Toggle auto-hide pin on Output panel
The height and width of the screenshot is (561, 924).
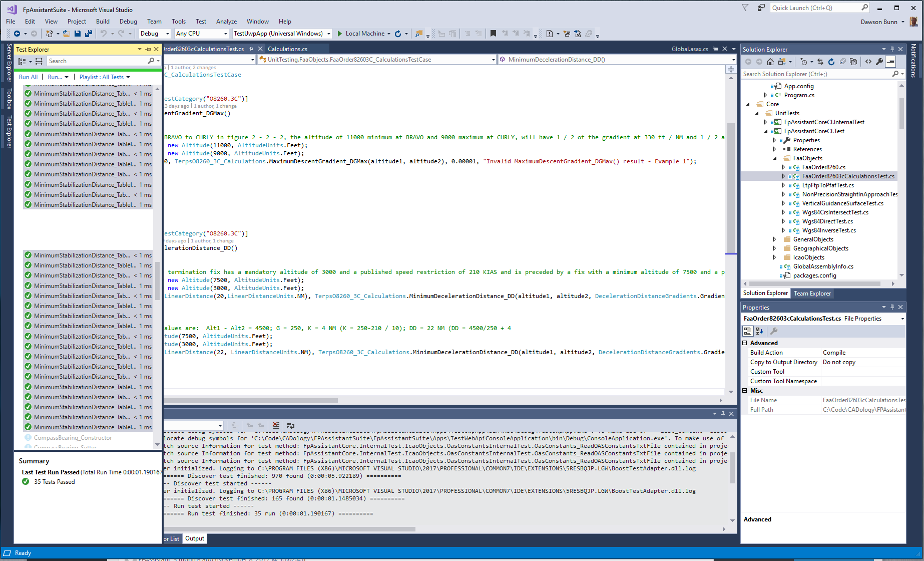[x=723, y=414]
